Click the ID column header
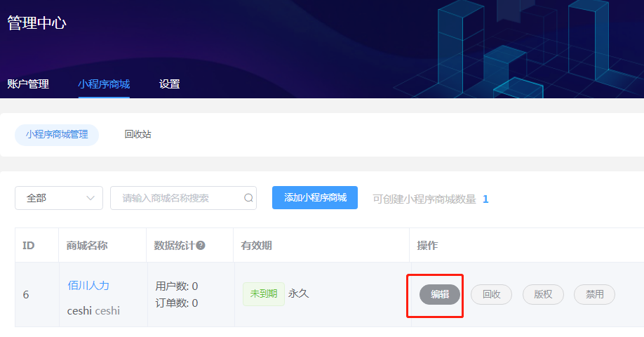The image size is (644, 337). coord(28,246)
